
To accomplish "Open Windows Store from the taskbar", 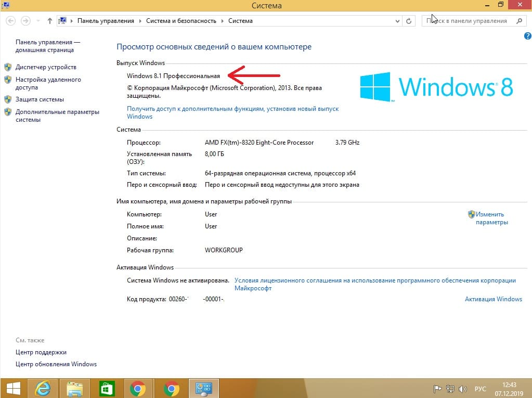I will click(x=106, y=388).
